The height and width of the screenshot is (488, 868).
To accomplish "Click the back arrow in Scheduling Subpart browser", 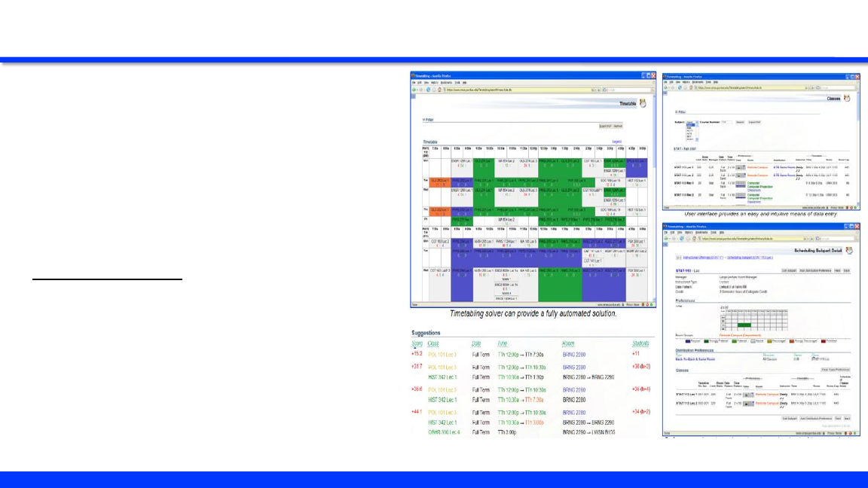I will 666,238.
